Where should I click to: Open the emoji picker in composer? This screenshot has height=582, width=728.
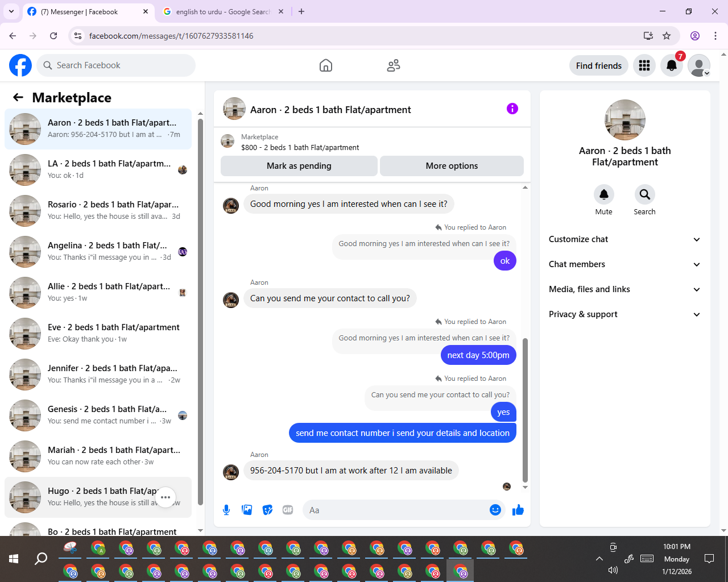coord(495,510)
